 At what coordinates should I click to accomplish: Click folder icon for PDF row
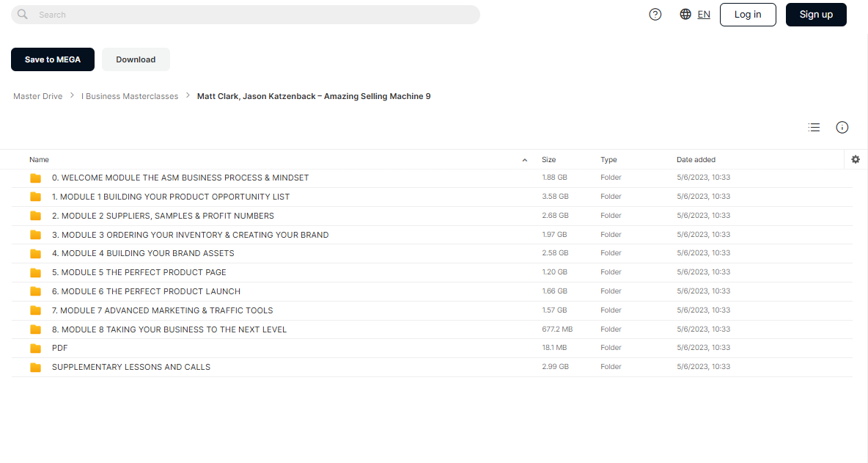[35, 349]
